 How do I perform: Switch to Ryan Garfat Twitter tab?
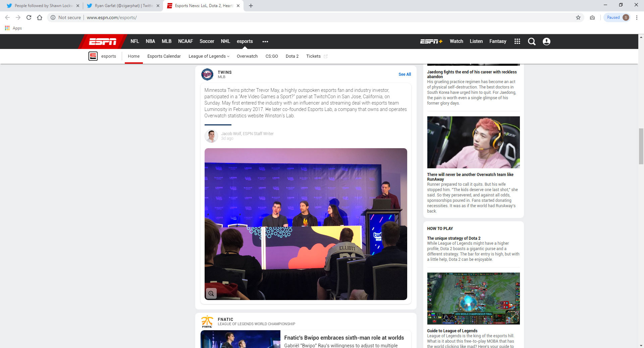pyautogui.click(x=123, y=6)
